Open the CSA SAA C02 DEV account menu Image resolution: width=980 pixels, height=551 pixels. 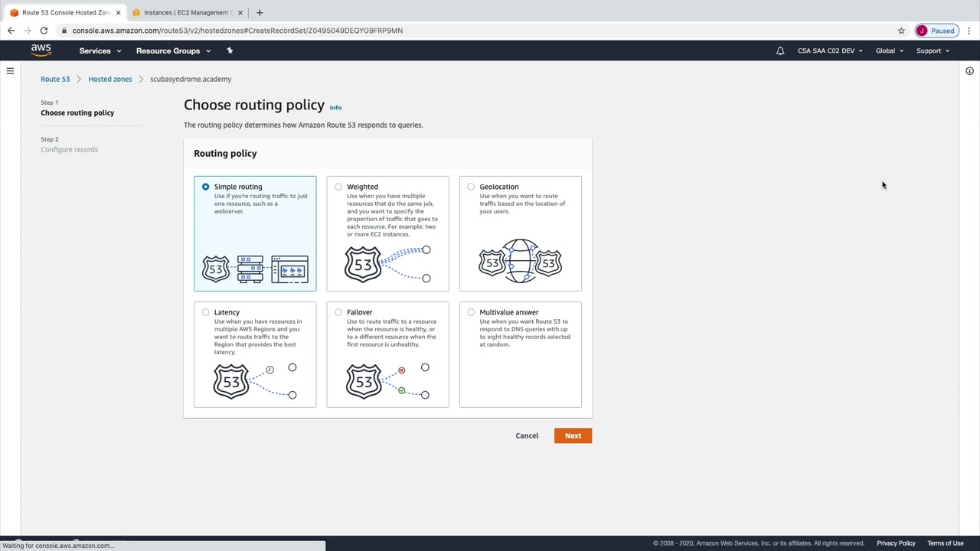coord(830,51)
